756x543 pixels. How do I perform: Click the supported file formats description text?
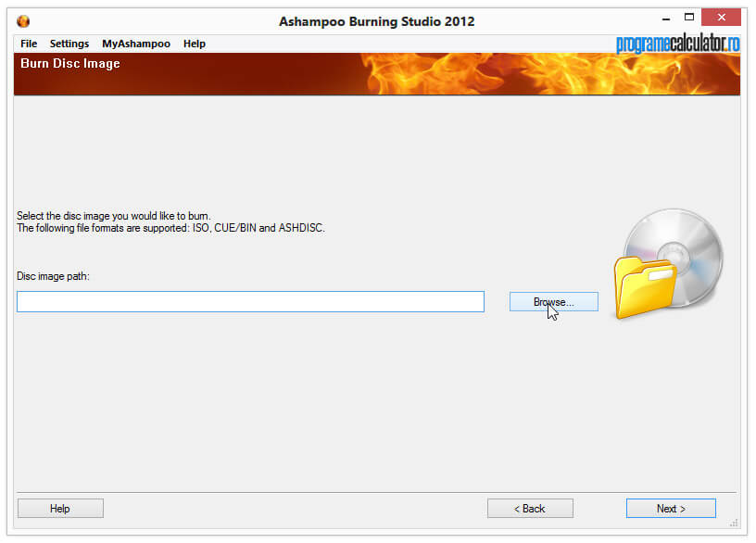coord(170,228)
